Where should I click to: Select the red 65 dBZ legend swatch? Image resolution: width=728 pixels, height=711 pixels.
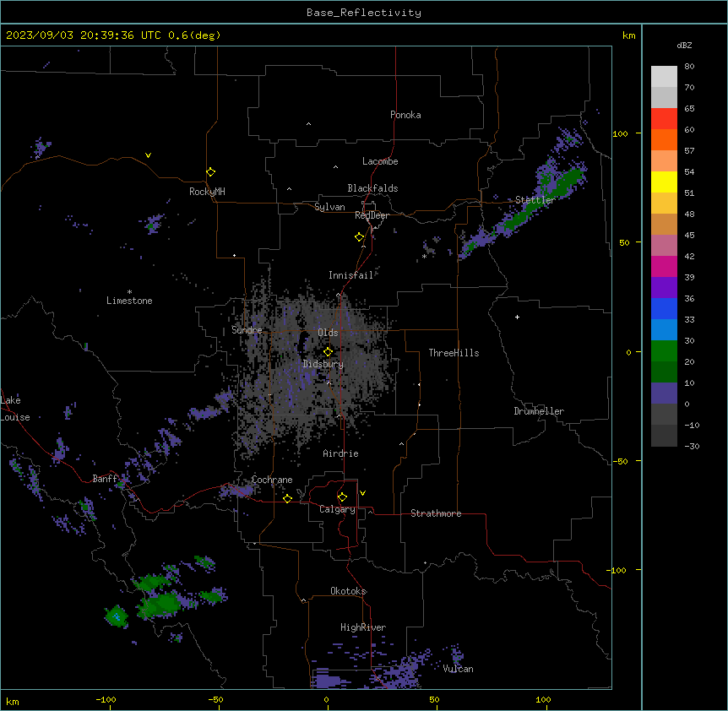coord(664,119)
